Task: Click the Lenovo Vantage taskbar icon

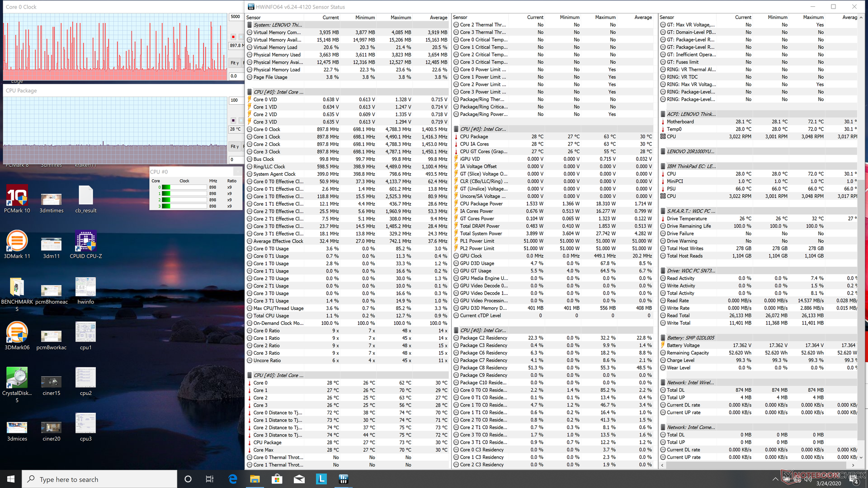Action: [x=321, y=479]
